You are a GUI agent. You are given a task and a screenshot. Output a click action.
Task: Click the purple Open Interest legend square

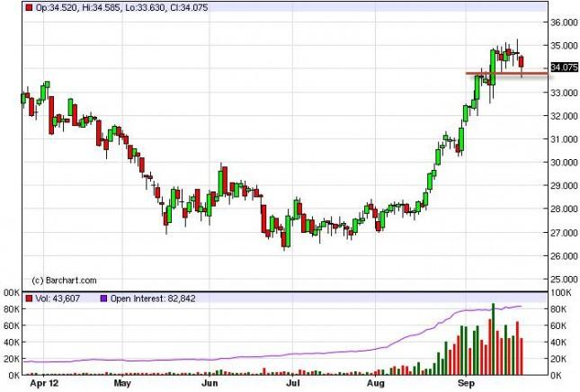pos(104,298)
